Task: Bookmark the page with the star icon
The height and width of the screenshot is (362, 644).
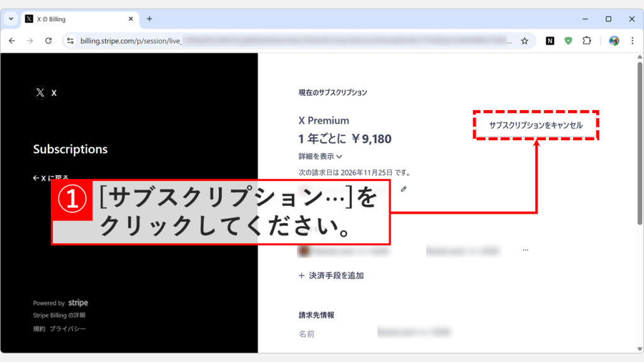Action: (525, 40)
